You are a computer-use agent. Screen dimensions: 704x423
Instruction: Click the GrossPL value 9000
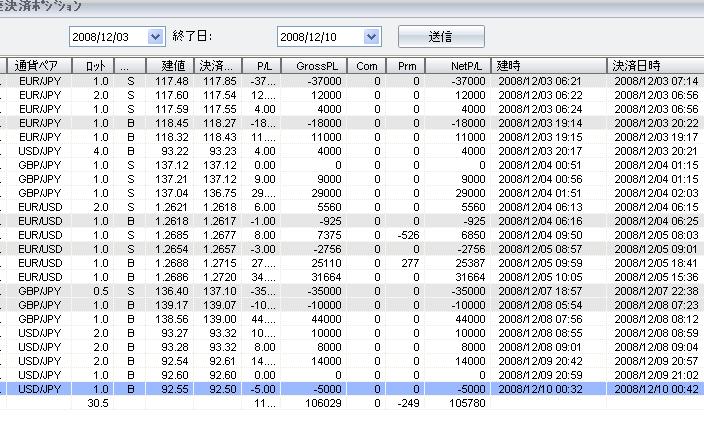pyautogui.click(x=329, y=179)
